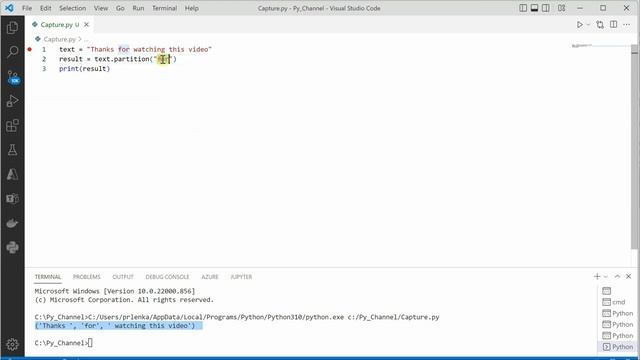Click the terminal prompt input

[90, 343]
